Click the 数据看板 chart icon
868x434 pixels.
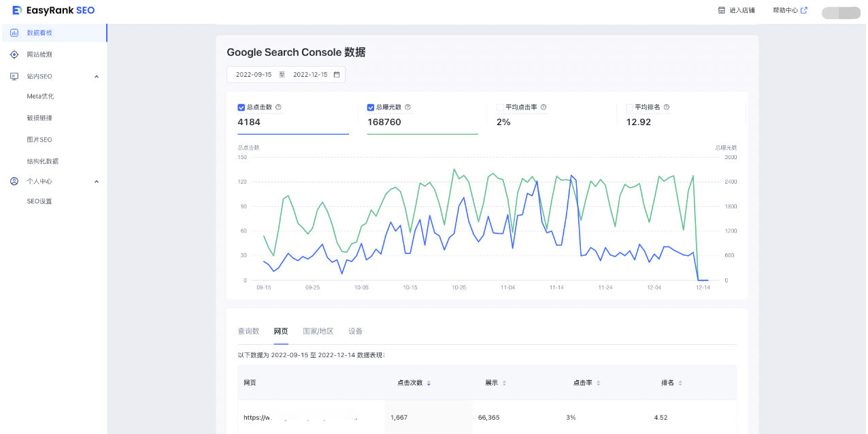[14, 33]
